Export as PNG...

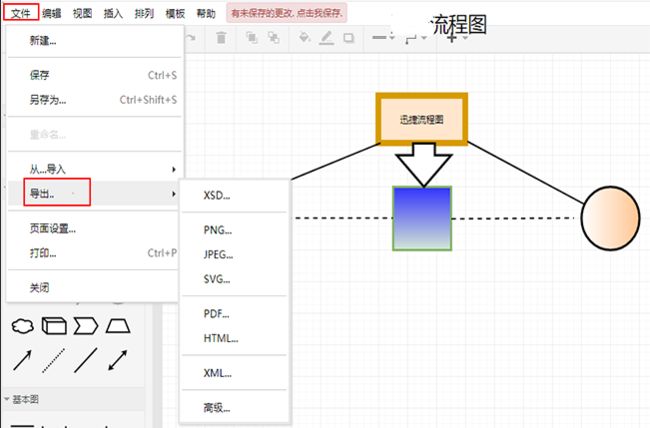pos(234,230)
